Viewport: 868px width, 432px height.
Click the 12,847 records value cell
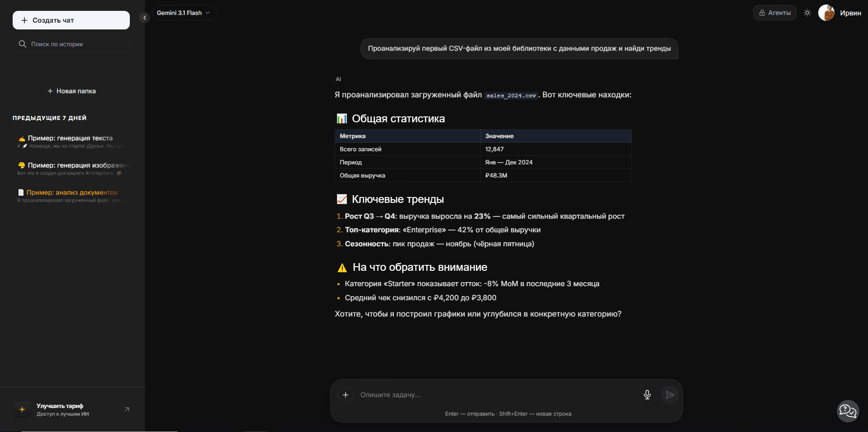coord(555,149)
